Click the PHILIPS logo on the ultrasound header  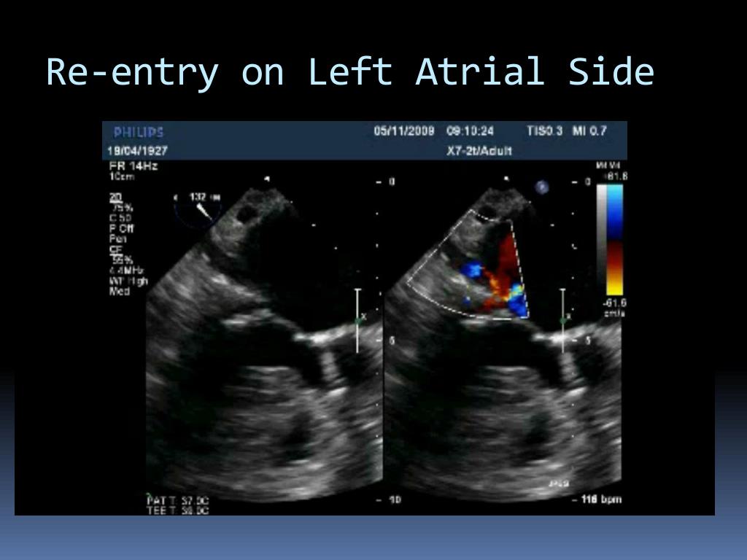(x=138, y=132)
